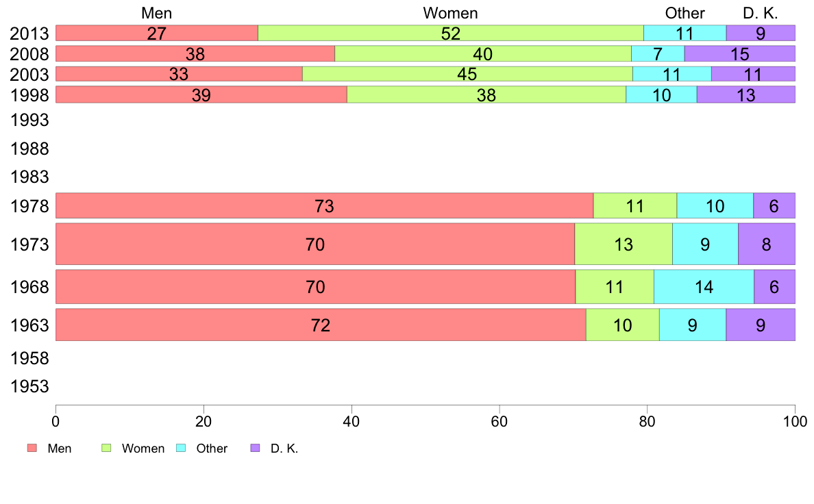Pick the 1968 Other segment showing 14

(x=704, y=287)
